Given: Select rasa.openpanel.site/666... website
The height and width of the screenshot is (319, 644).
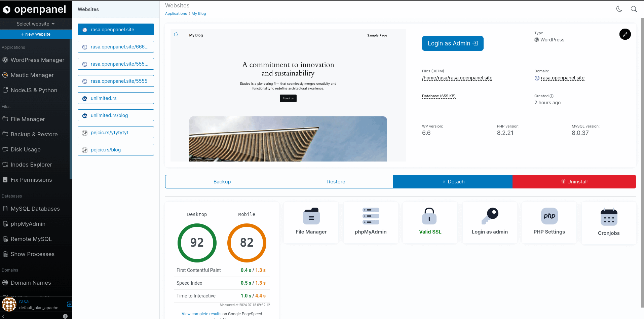Looking at the screenshot, I should pos(116,47).
